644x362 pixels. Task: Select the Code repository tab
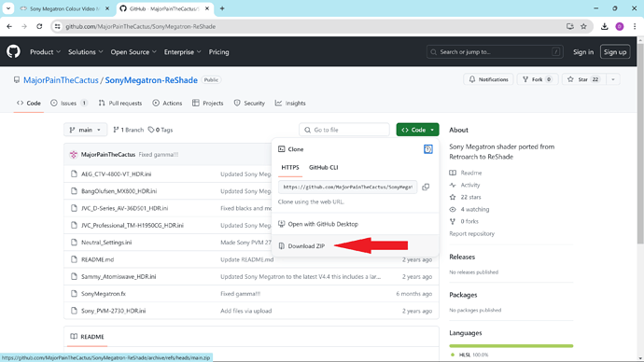pos(29,103)
